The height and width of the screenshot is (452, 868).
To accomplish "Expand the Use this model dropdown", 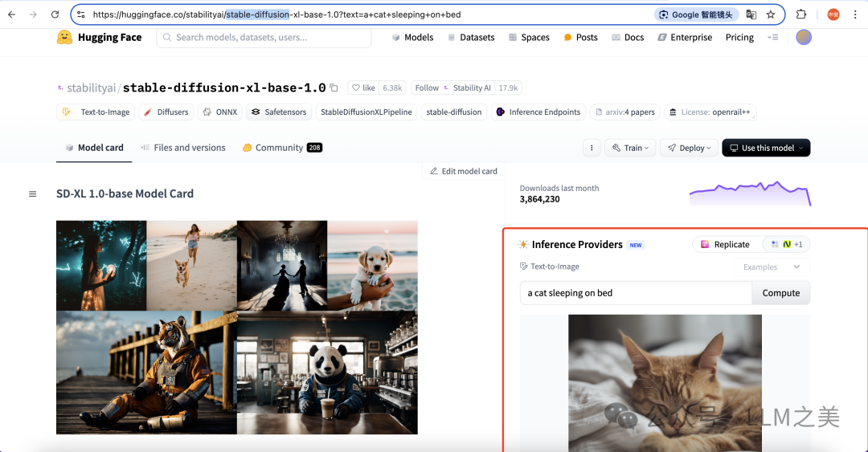I will coord(766,148).
